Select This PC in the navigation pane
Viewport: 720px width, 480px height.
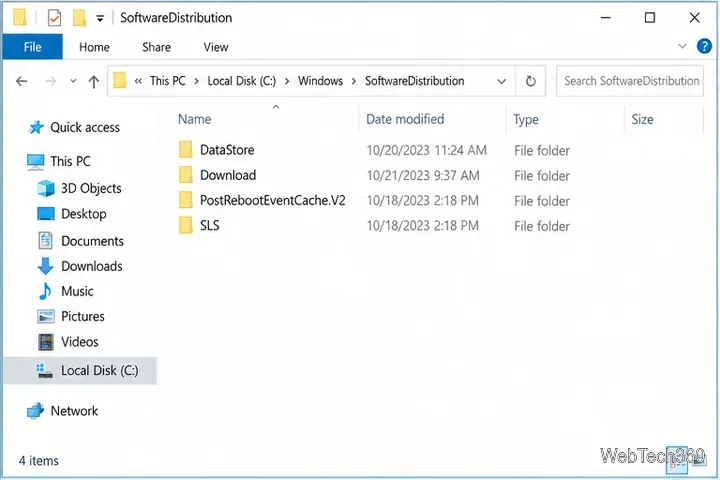[x=70, y=161]
